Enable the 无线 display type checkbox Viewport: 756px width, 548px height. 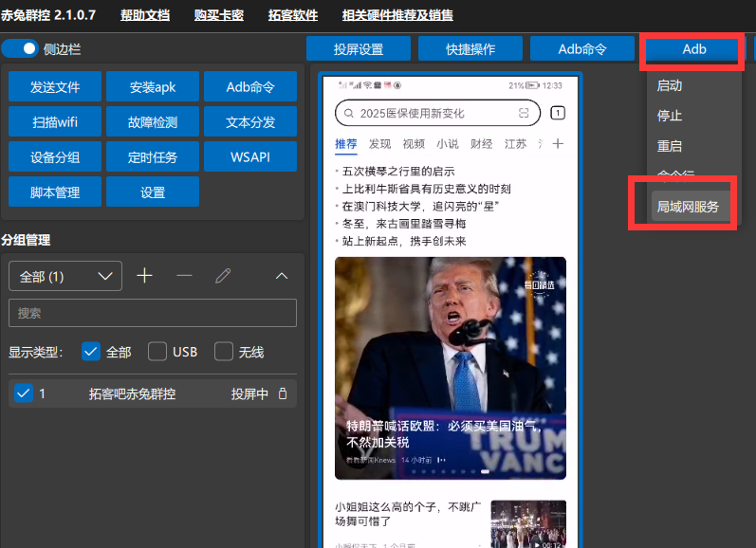(224, 352)
